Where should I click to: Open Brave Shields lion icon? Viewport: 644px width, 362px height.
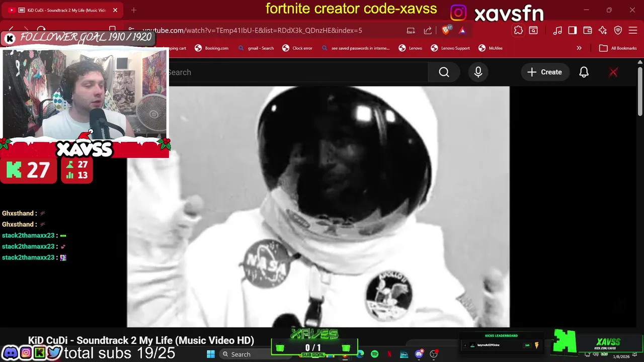pyautogui.click(x=446, y=30)
